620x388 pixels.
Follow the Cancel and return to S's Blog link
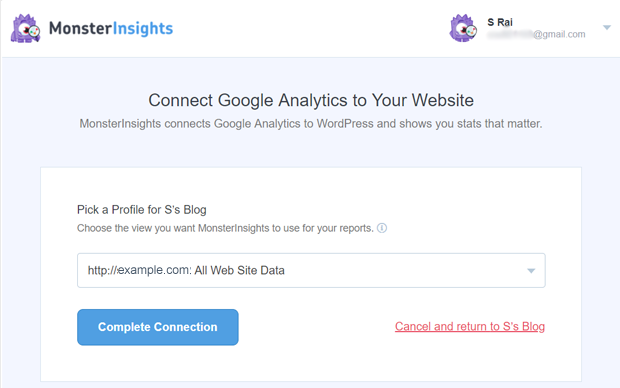click(470, 326)
